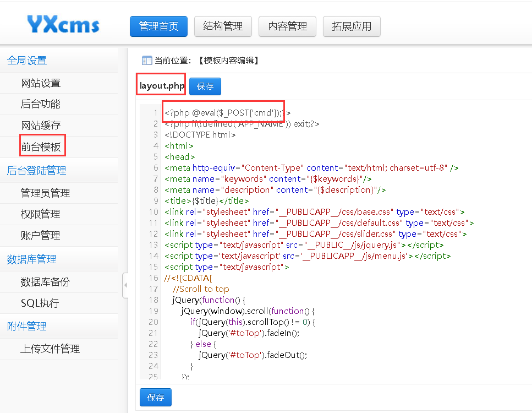
Task: Click the menu.js script line
Action: (308, 256)
